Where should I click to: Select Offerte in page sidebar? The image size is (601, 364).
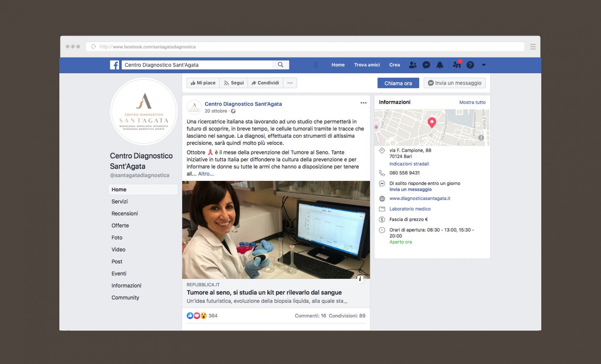click(x=120, y=225)
